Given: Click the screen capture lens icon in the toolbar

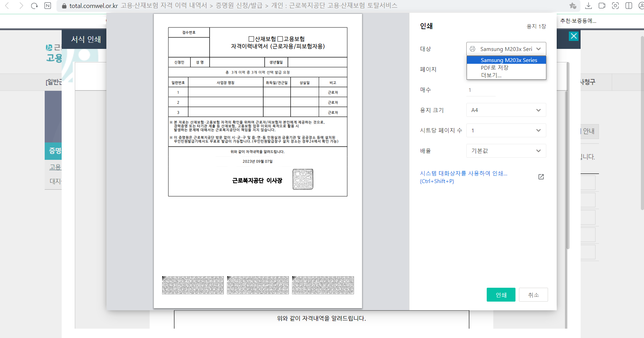Looking at the screenshot, I should [615, 6].
